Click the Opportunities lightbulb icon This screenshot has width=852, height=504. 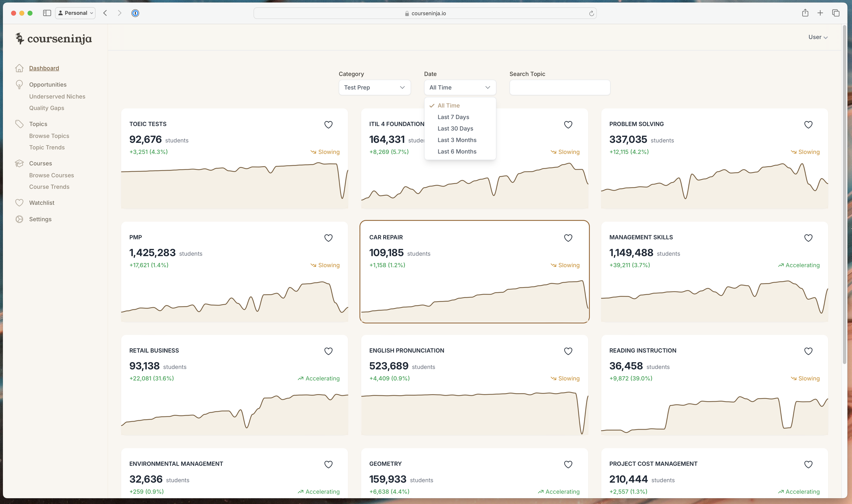click(x=19, y=85)
